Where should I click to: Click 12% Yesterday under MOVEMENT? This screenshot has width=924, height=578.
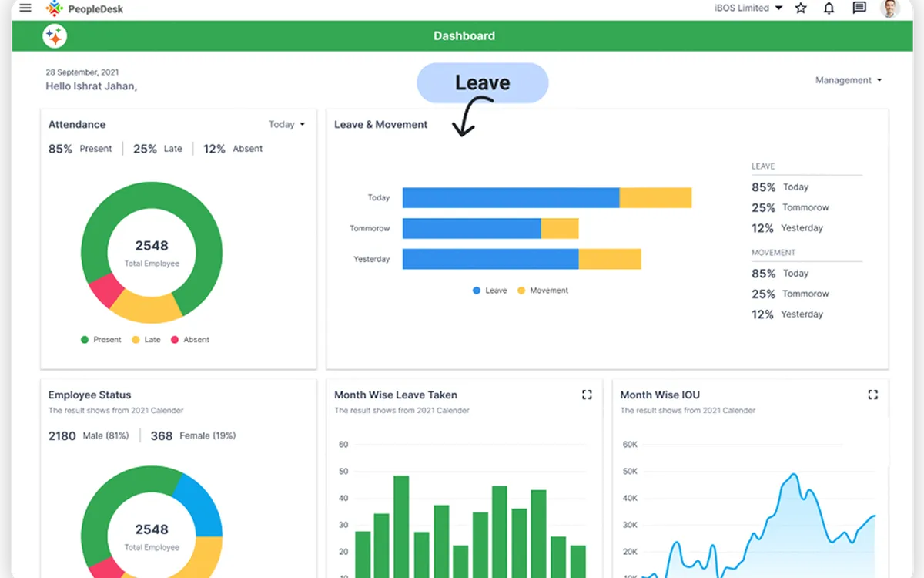788,314
